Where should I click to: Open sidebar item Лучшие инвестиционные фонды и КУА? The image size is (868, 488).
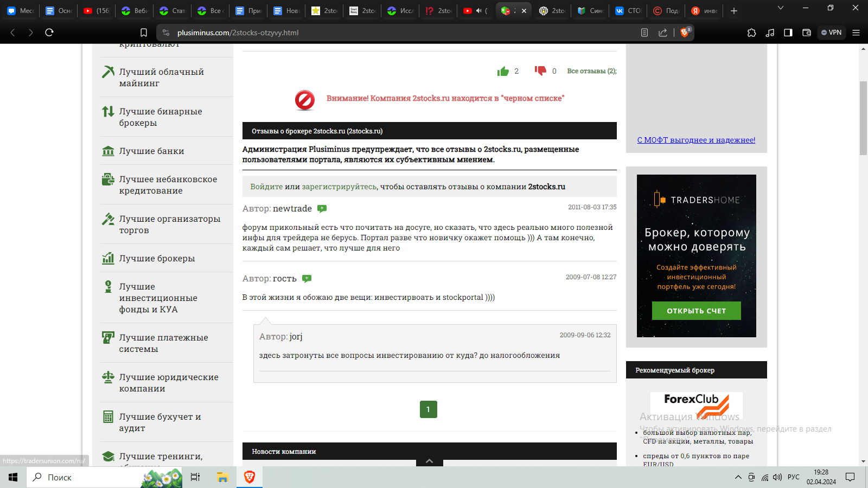pyautogui.click(x=167, y=298)
